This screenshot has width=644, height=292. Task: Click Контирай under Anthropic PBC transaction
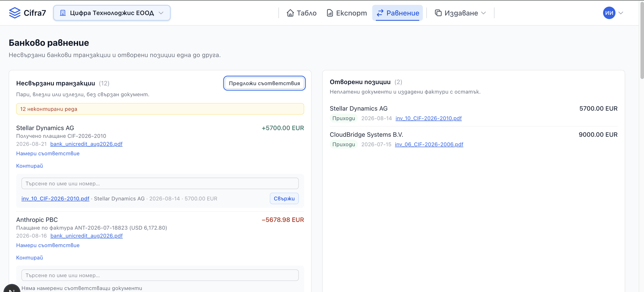tap(29, 258)
